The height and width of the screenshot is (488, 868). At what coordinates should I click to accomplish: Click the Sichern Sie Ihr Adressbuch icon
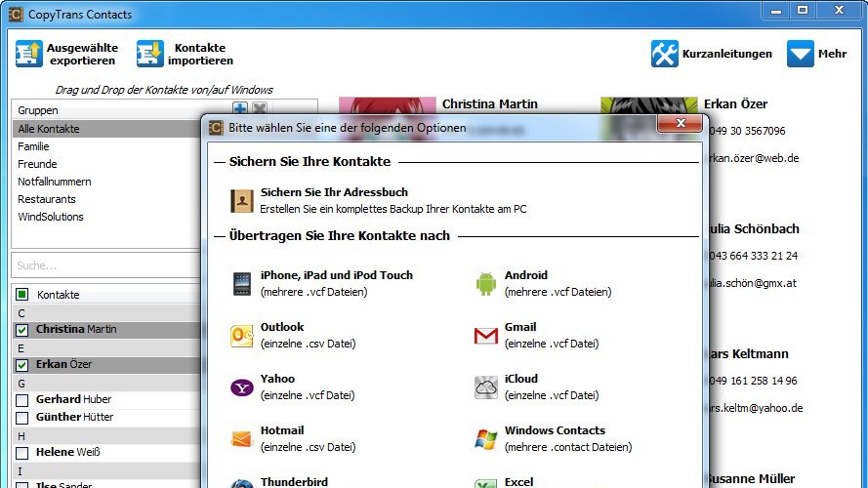[x=242, y=201]
